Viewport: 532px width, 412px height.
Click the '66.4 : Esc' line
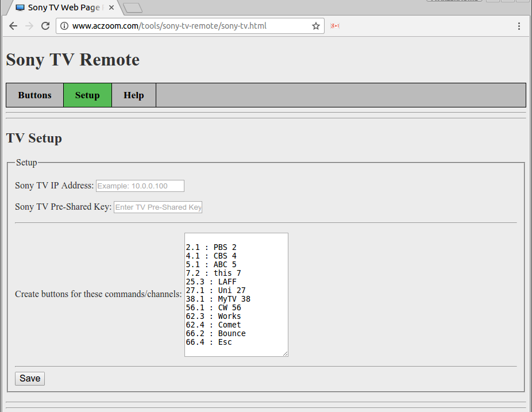pyautogui.click(x=209, y=342)
